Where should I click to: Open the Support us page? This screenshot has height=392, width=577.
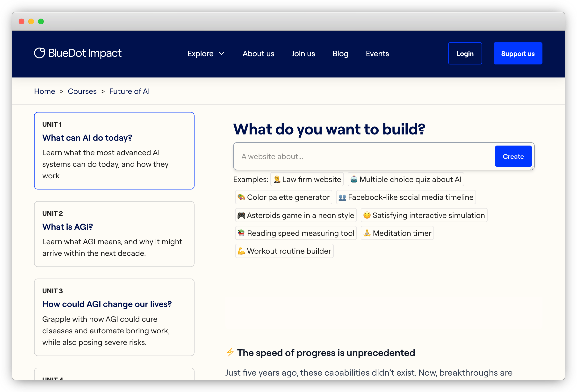tap(518, 53)
